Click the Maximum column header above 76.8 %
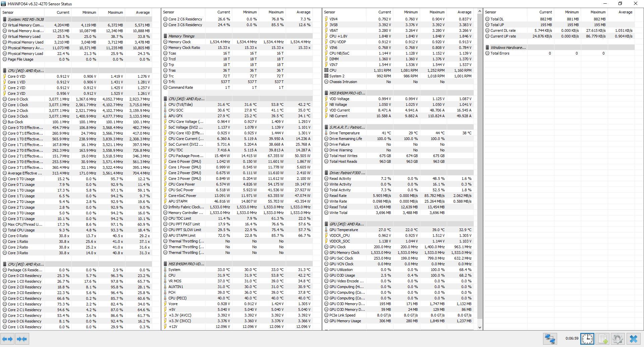This screenshot has height=347, width=644. [273, 12]
